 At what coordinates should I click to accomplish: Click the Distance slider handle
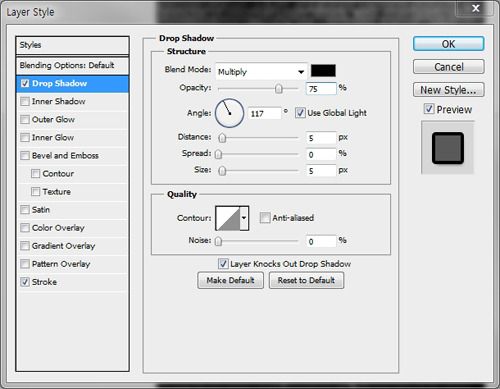click(222, 138)
